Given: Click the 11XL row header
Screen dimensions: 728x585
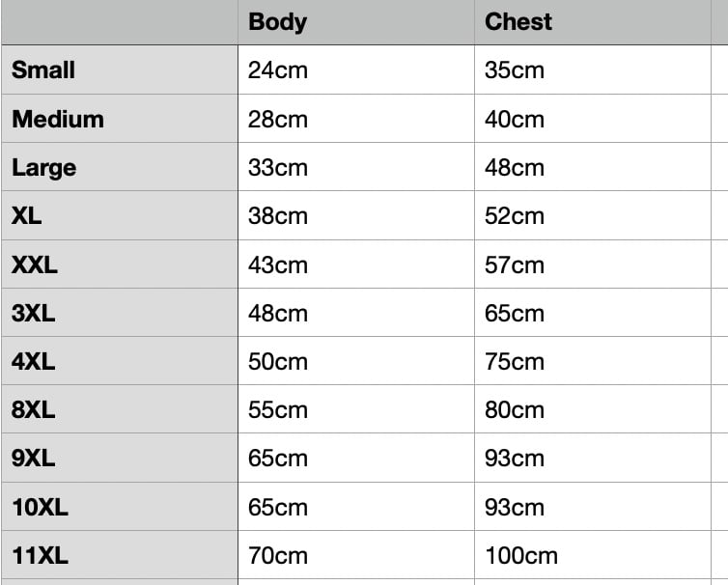Looking at the screenshot, I should pos(120,556).
